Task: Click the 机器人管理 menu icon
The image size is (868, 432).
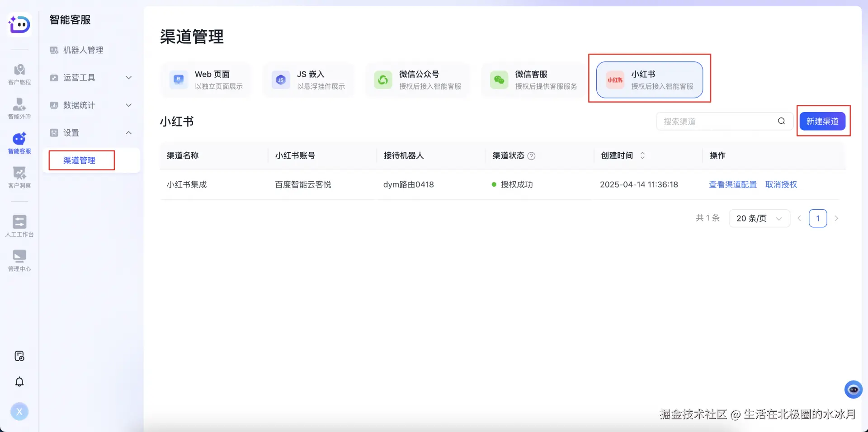Action: coord(54,50)
